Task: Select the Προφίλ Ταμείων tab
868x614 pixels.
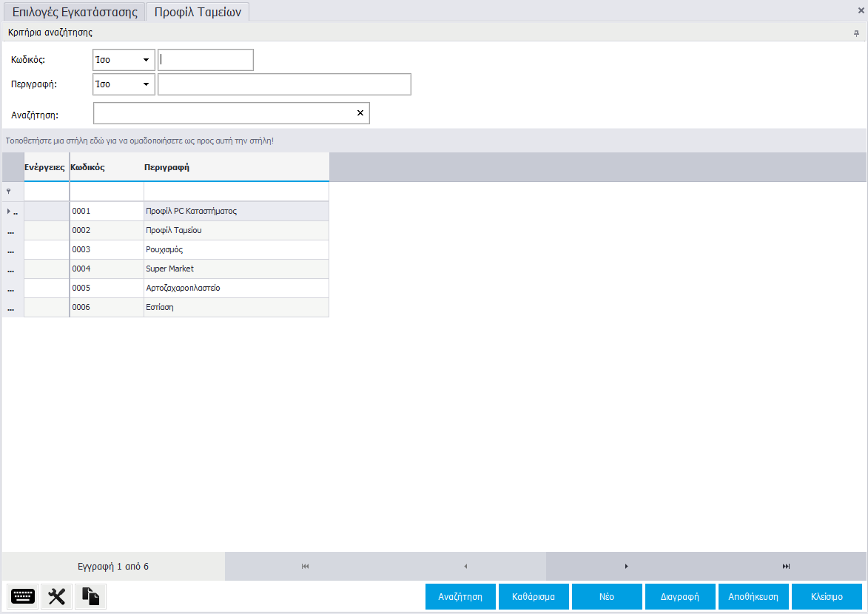Action: click(198, 12)
